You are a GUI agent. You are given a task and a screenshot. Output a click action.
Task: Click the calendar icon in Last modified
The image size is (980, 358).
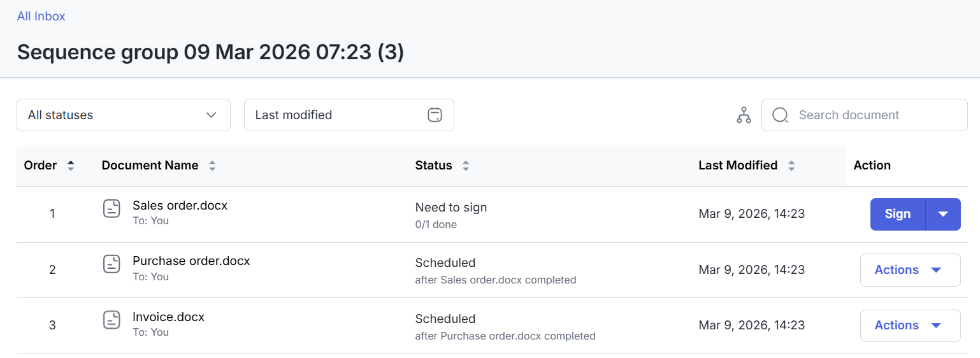435,115
